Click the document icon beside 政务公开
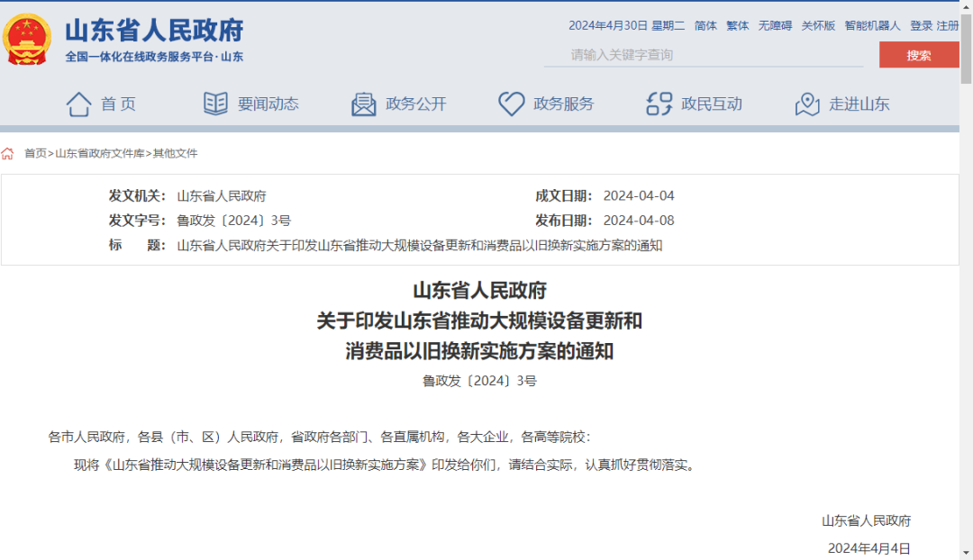The image size is (973, 560). tap(364, 104)
